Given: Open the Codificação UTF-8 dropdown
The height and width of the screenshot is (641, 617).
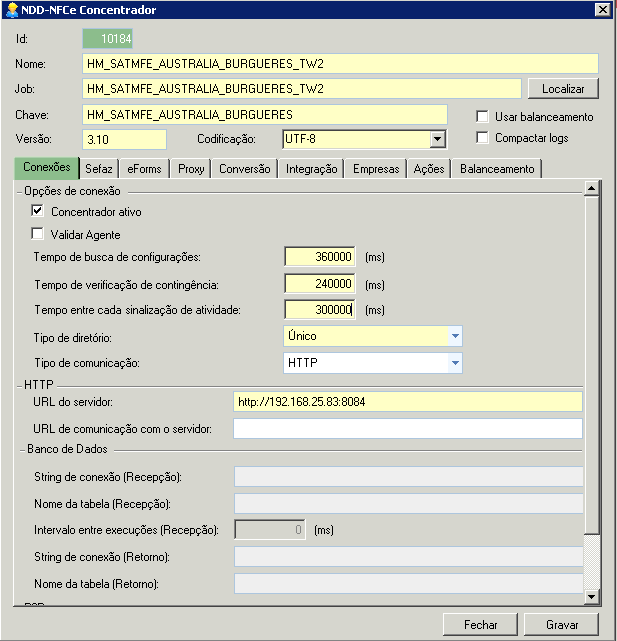Looking at the screenshot, I should [437, 139].
